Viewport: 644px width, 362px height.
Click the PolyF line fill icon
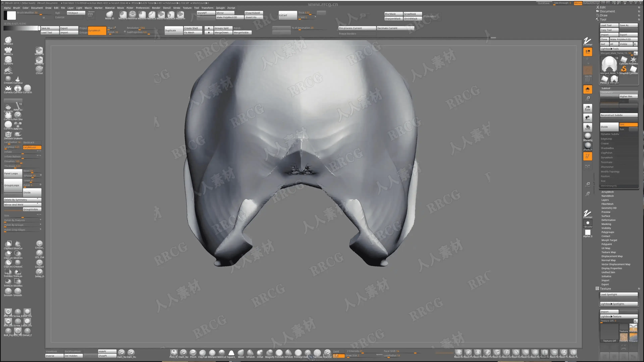[587, 79]
